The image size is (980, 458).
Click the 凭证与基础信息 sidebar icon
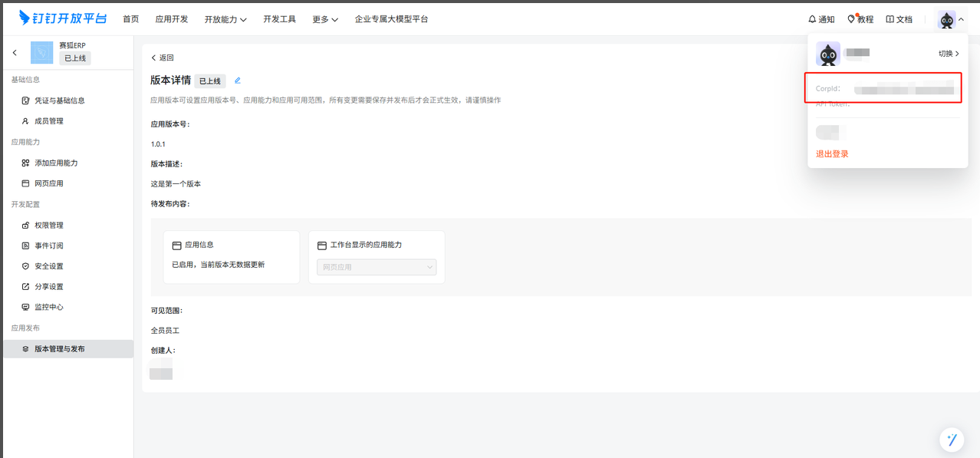pyautogui.click(x=26, y=100)
